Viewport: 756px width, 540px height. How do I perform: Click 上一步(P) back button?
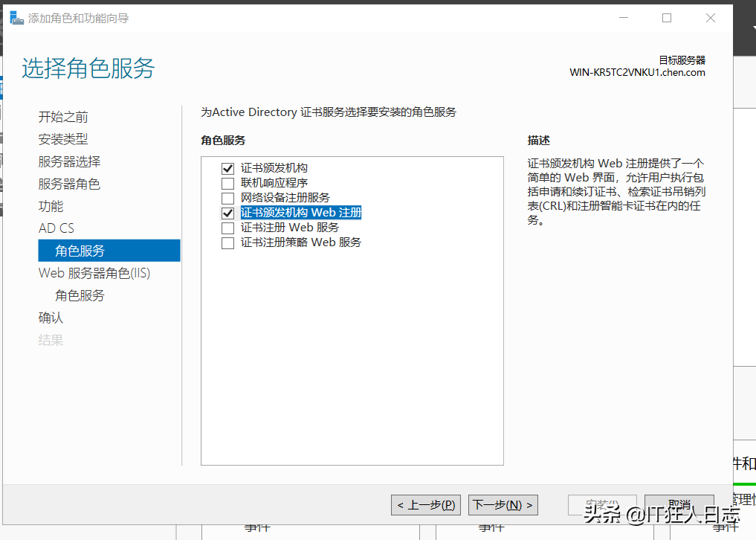click(x=426, y=505)
